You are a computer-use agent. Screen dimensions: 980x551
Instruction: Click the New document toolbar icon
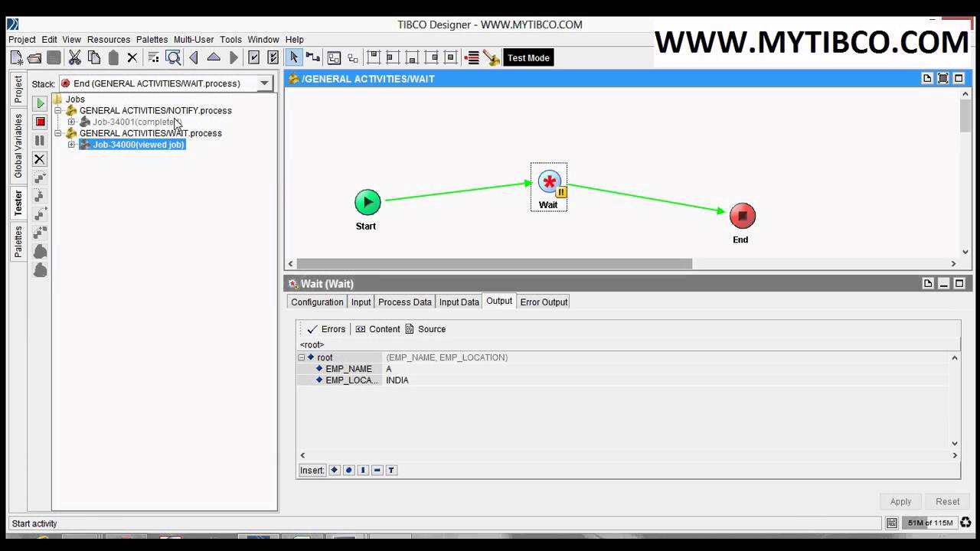(16, 57)
